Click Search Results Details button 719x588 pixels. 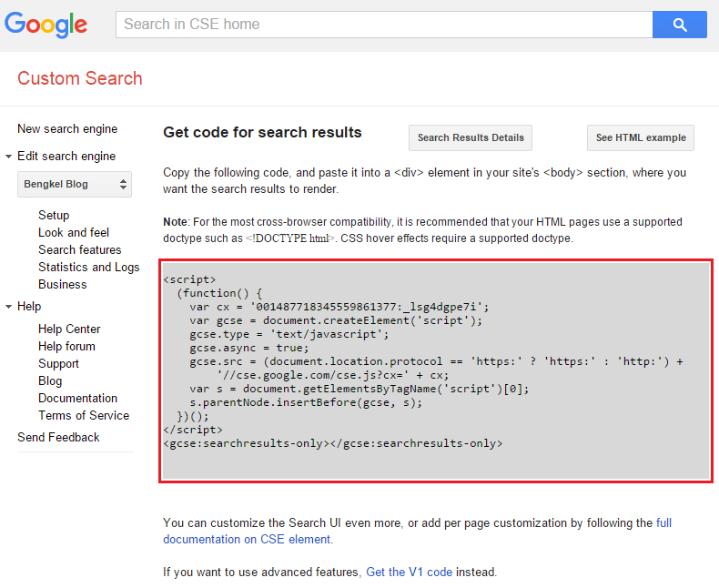[471, 137]
